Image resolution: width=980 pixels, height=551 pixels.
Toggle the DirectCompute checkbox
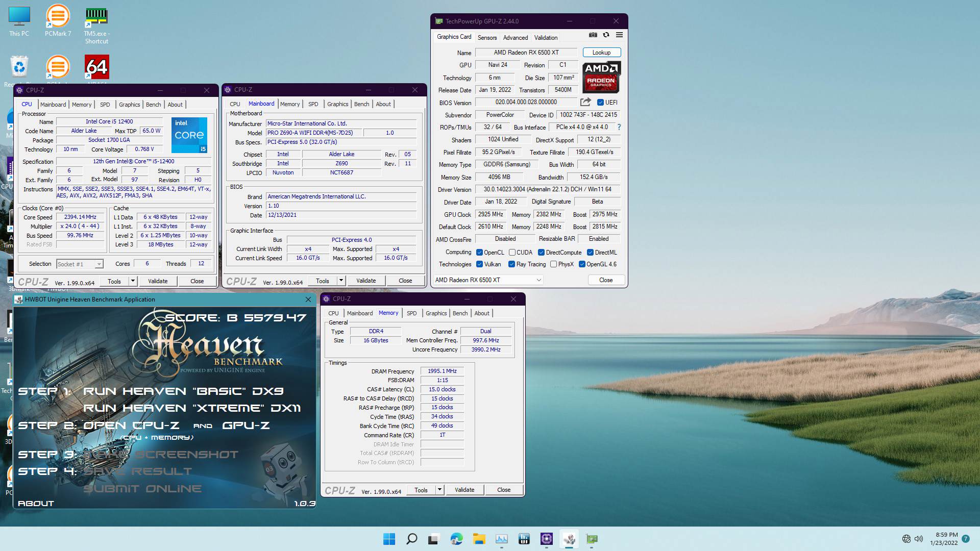click(x=541, y=253)
